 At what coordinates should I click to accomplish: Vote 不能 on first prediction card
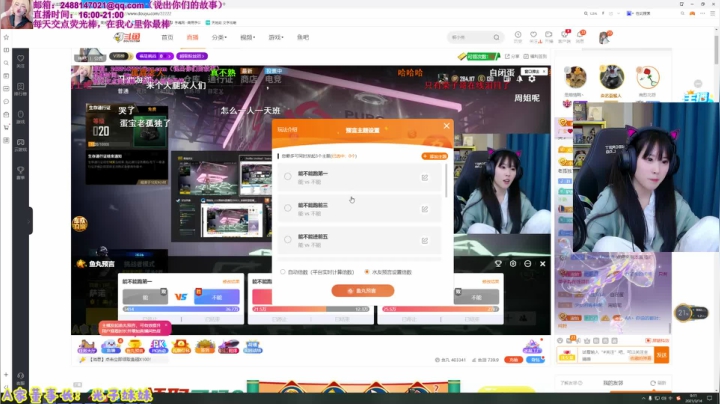(217, 297)
